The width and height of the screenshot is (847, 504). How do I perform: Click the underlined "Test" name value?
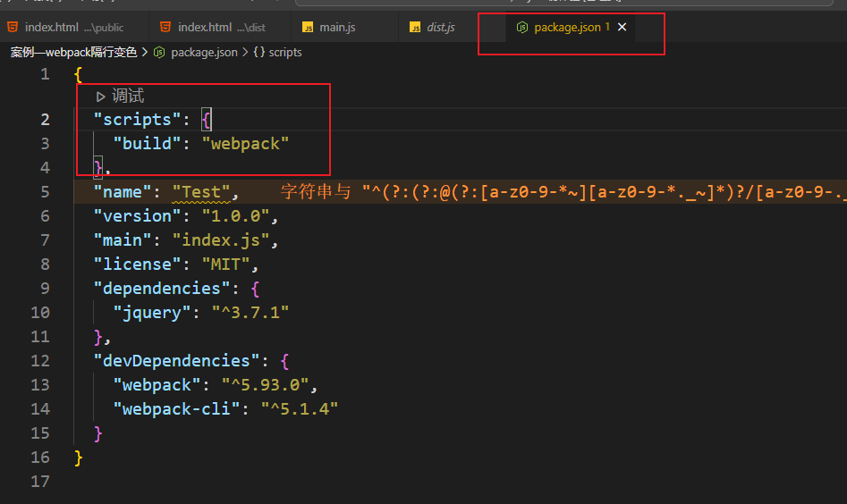click(x=201, y=192)
